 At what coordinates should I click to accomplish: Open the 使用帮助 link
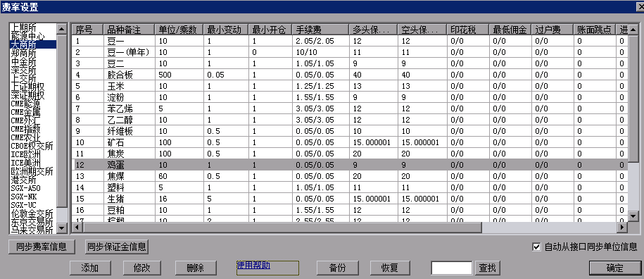pos(253,266)
